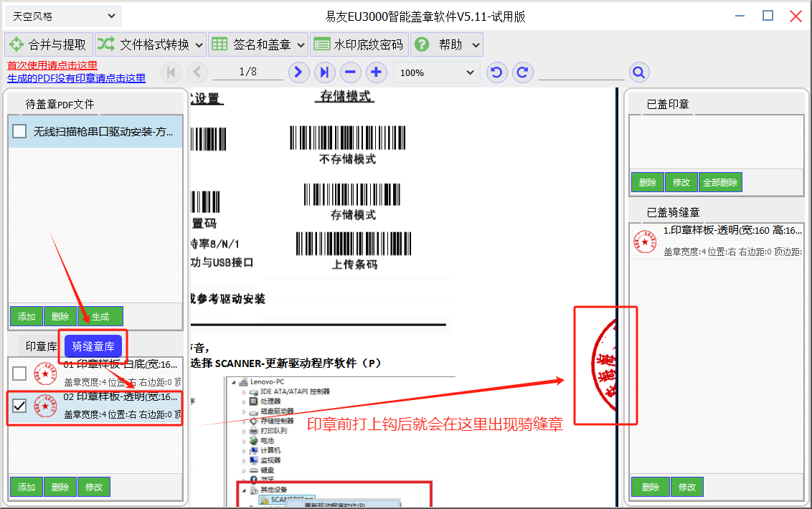This screenshot has width=812, height=509.
Task: Click the 待盖章PDF文件 panel tab
Action: (x=60, y=104)
